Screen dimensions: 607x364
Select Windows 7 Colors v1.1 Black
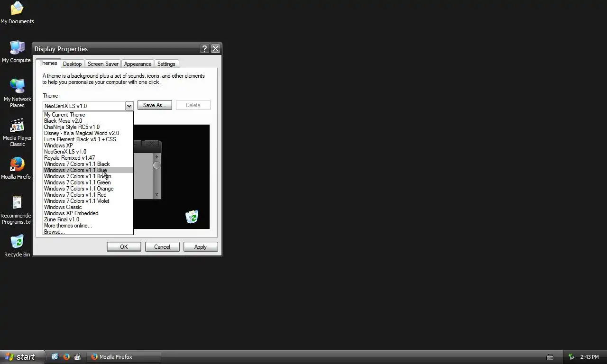88,164
